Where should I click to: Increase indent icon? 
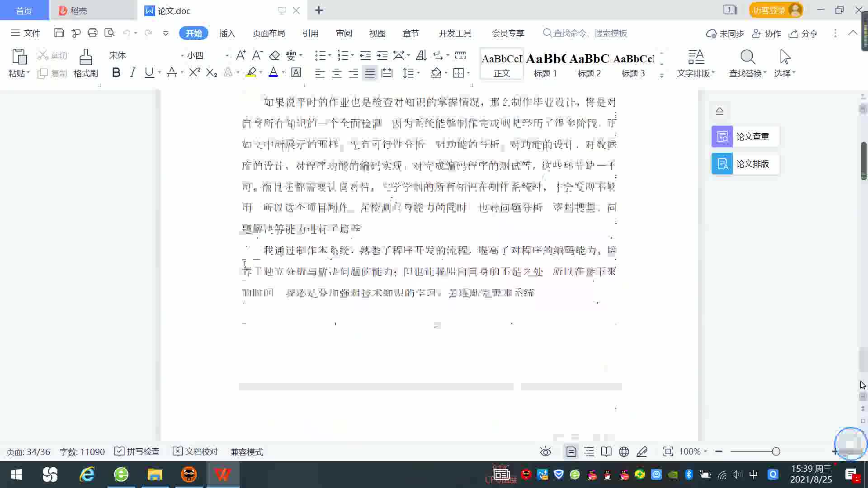(382, 55)
